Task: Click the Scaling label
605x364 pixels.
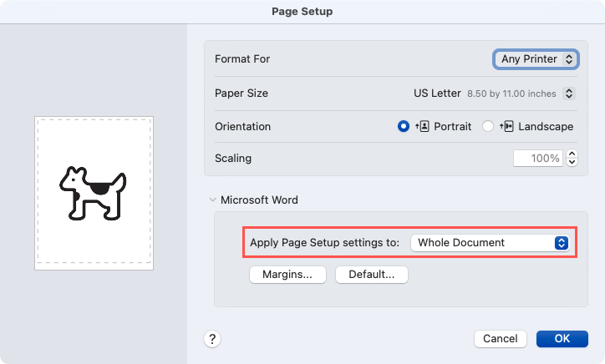Action: 233,158
